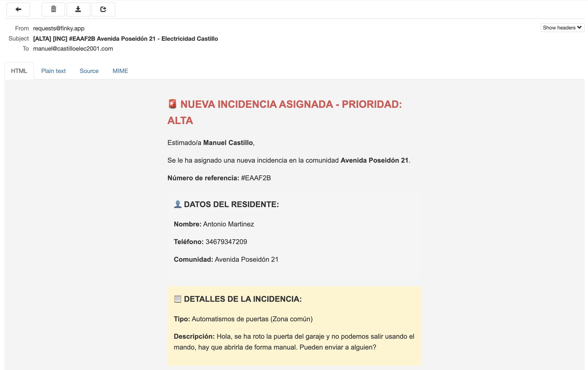Forward the message via the share icon
Image resolution: width=588 pixels, height=370 pixels.
pyautogui.click(x=103, y=9)
